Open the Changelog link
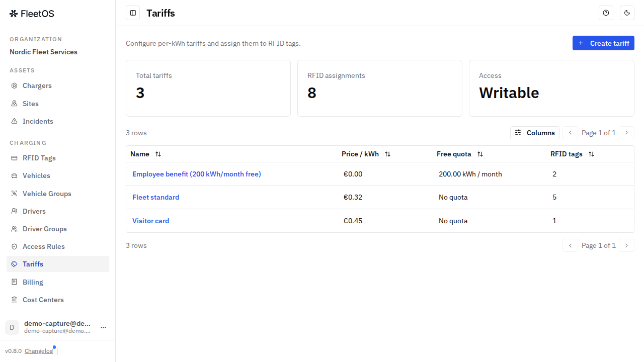This screenshot has height=362, width=644. tap(39, 351)
